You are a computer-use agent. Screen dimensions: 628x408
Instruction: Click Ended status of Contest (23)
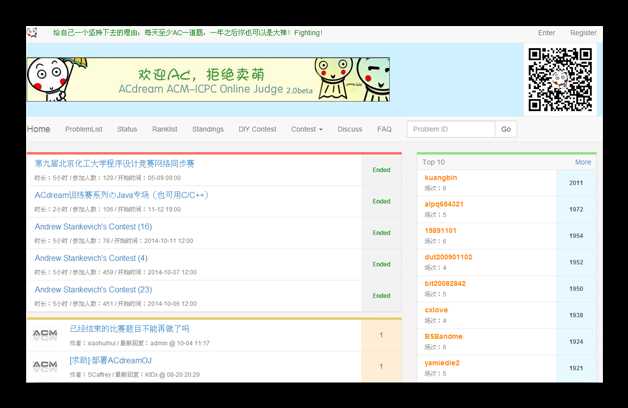click(x=381, y=295)
